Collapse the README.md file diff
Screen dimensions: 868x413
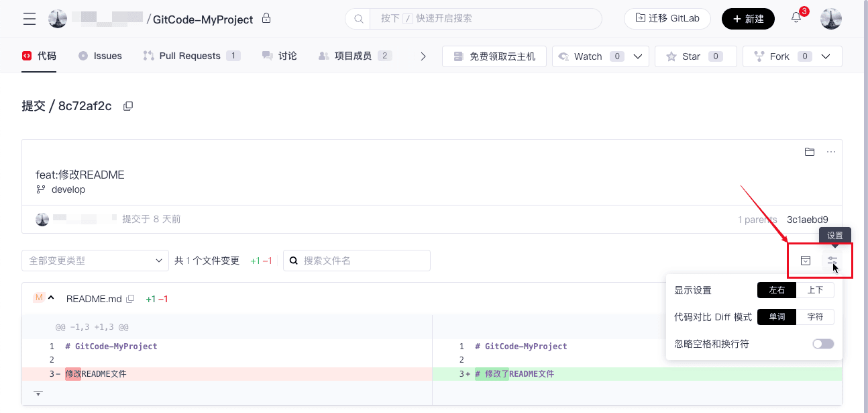point(51,299)
